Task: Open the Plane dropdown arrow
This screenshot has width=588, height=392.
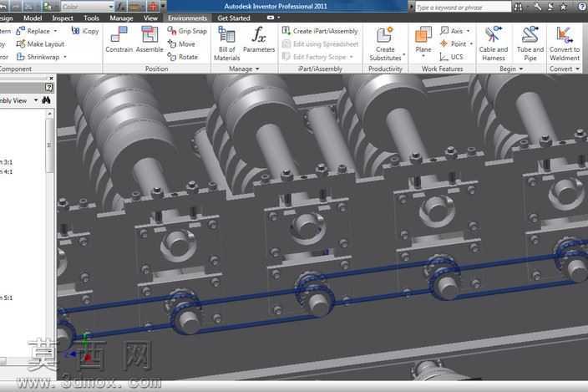Action: pyautogui.click(x=423, y=56)
